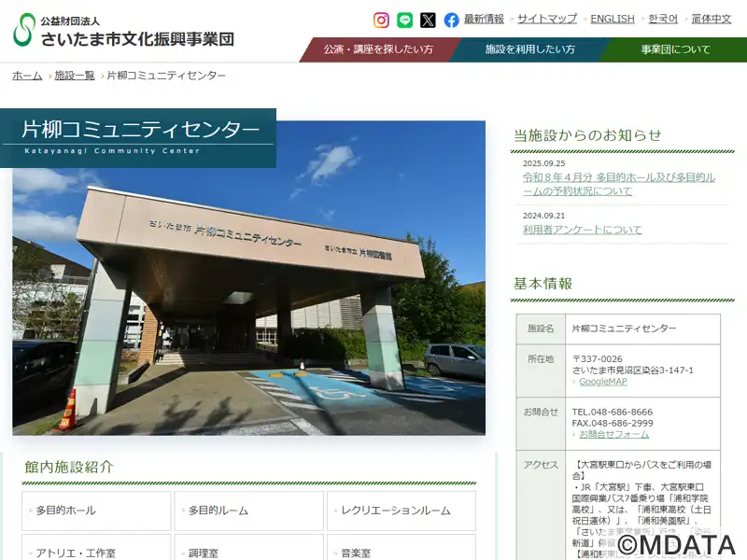
Task: Go to 施設一覧 breadcrumb link
Action: (x=75, y=76)
